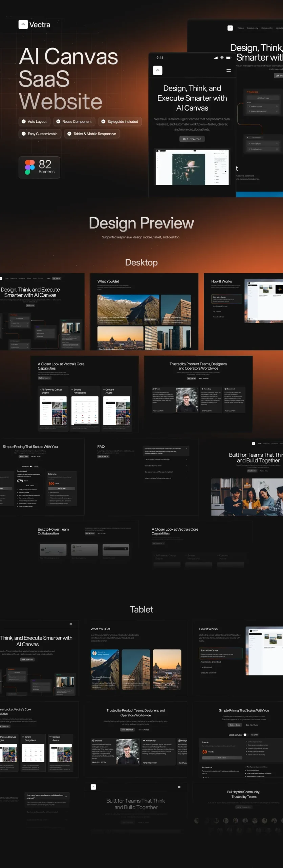The width and height of the screenshot is (283, 868).
Task: Click the Vectra logo in the top-right desktop mockup
Action: (230, 28)
